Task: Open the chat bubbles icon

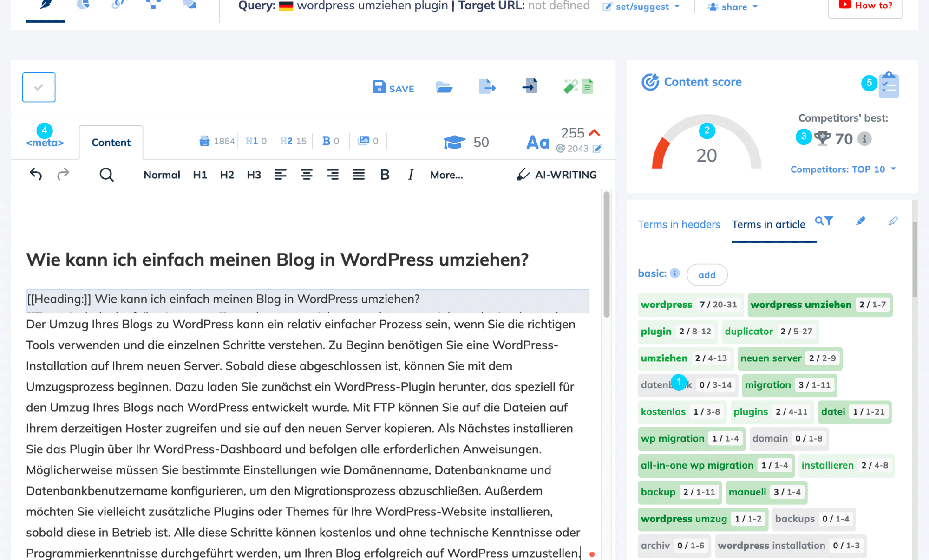Action: (x=190, y=5)
